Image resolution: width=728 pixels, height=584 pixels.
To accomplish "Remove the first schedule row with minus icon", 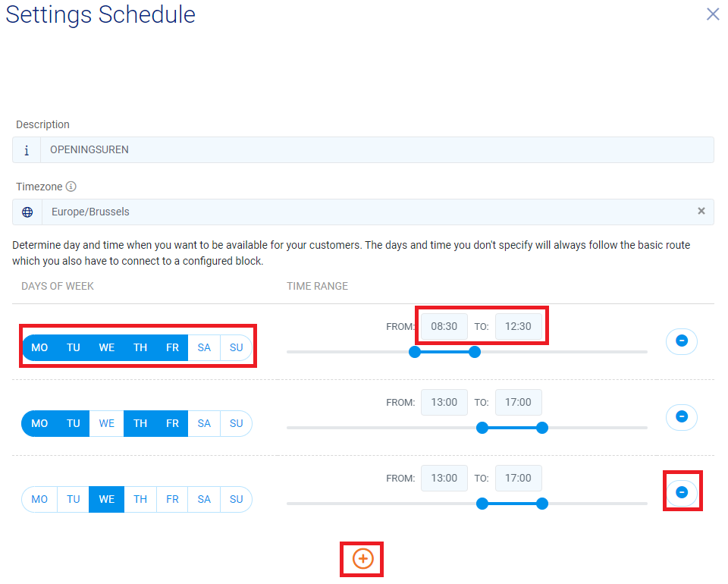I will (x=681, y=341).
